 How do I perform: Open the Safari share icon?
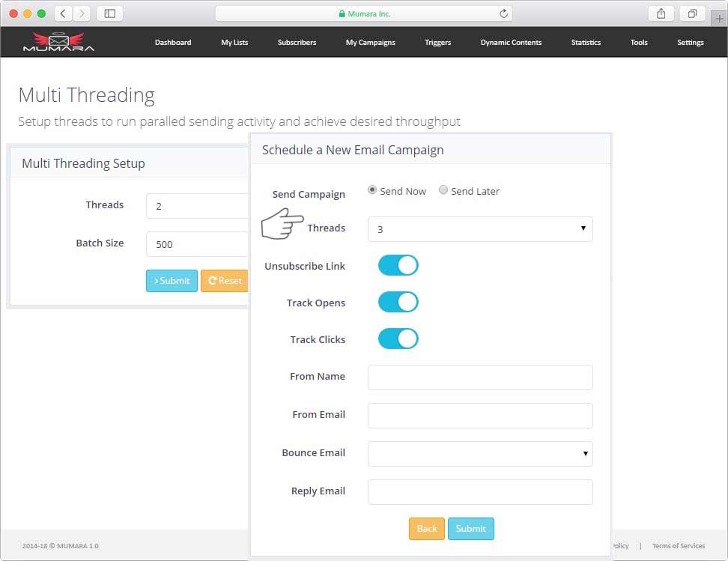(x=661, y=13)
